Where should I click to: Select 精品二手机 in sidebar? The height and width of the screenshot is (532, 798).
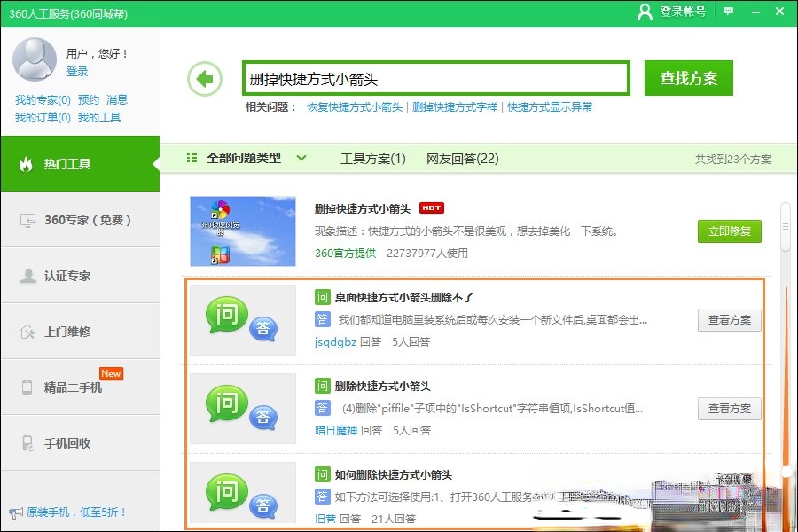[80, 387]
